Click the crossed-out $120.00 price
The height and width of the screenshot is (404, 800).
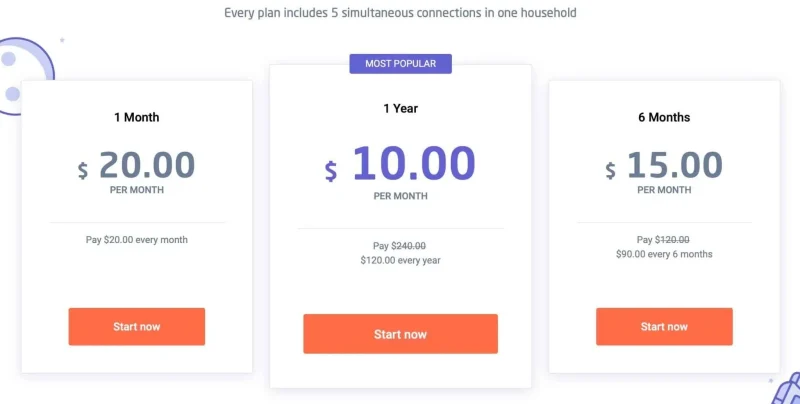point(675,240)
